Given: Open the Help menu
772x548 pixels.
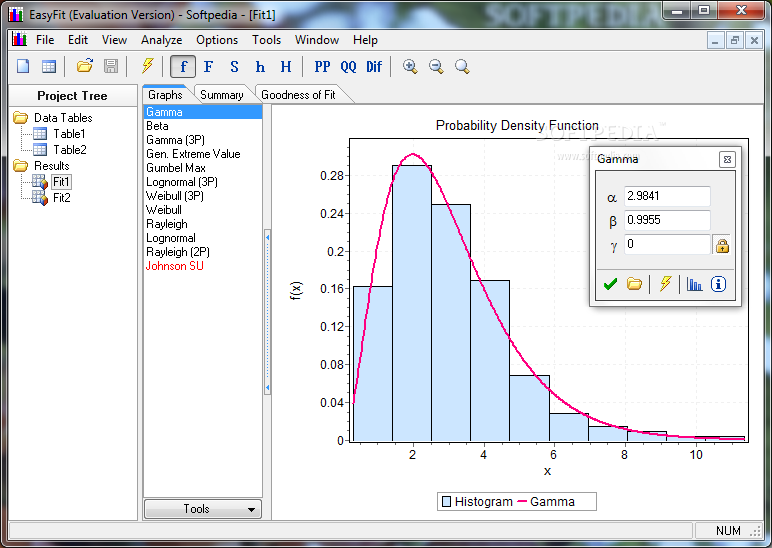Looking at the screenshot, I should tap(365, 40).
